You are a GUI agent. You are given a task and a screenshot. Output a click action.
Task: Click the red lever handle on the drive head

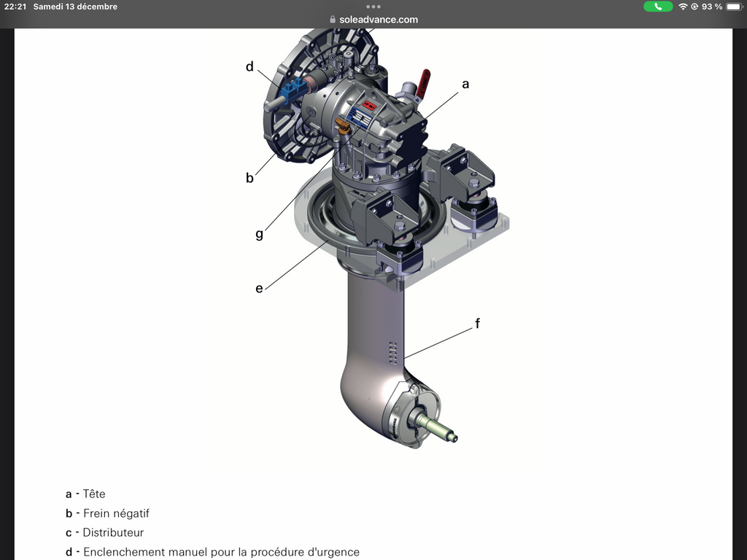click(422, 79)
